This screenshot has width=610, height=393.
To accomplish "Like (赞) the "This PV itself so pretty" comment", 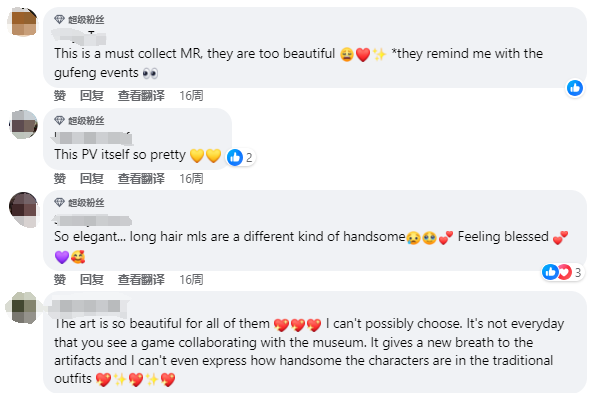I will [60, 179].
